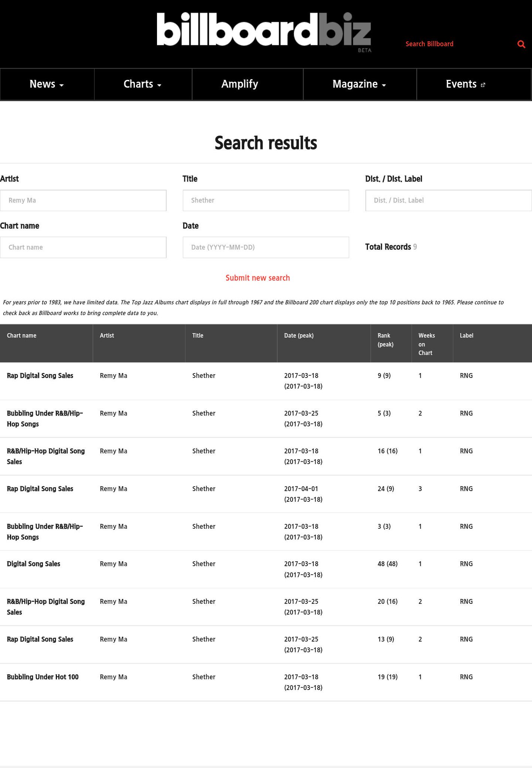532x768 pixels.
Task: Expand the Magazine dropdown menu
Action: click(x=360, y=84)
